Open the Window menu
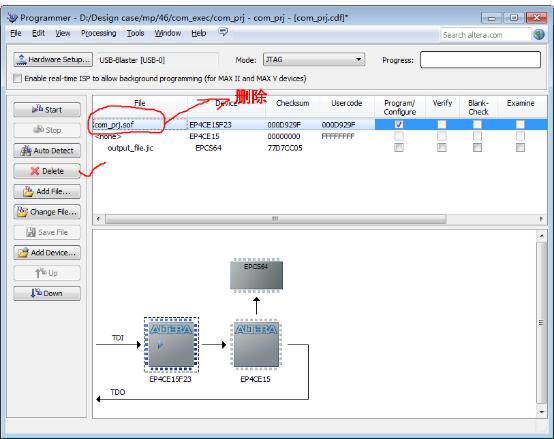The width and height of the screenshot is (554, 439). tap(168, 33)
